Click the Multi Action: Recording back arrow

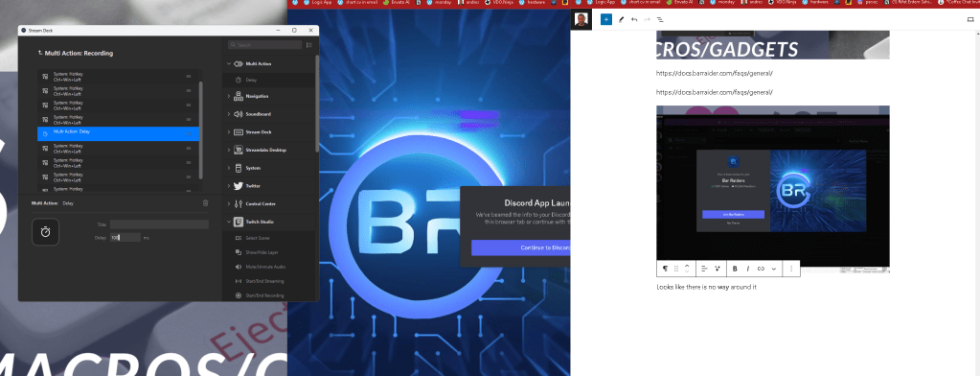click(40, 53)
